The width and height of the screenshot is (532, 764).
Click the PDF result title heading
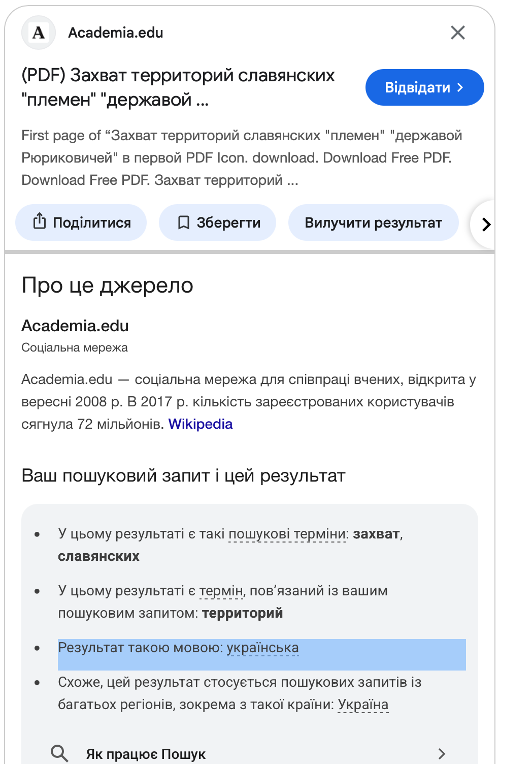(x=178, y=87)
